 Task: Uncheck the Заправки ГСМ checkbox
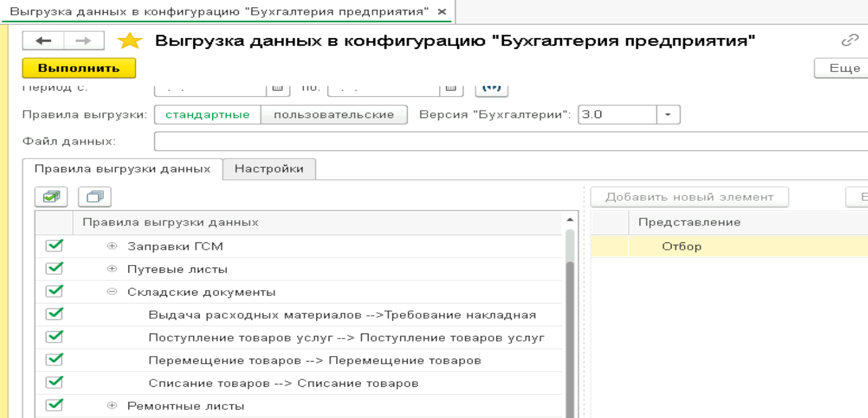tap(54, 246)
